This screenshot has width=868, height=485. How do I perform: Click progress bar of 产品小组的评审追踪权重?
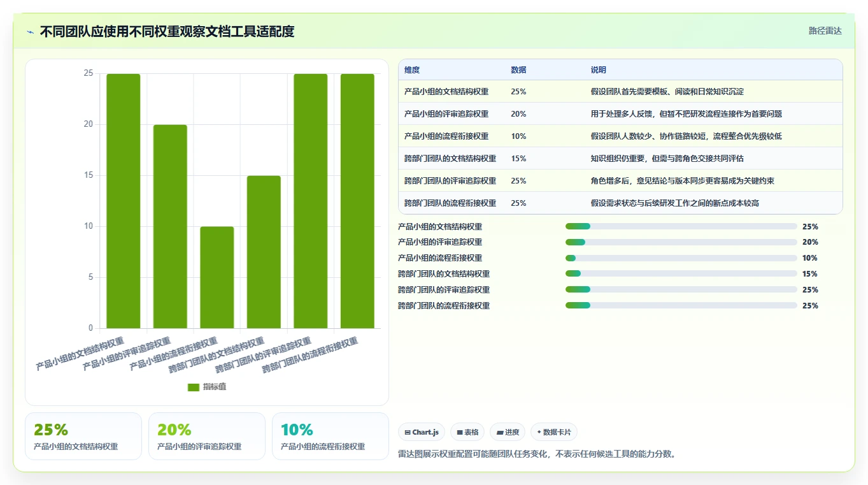click(681, 242)
